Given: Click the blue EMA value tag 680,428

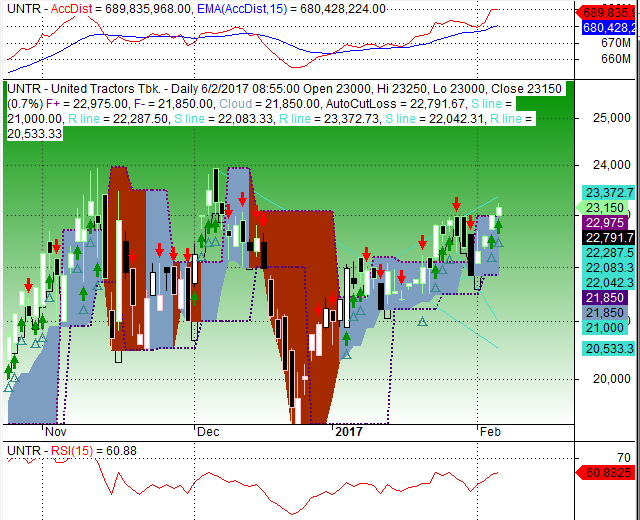Looking at the screenshot, I should (609, 28).
